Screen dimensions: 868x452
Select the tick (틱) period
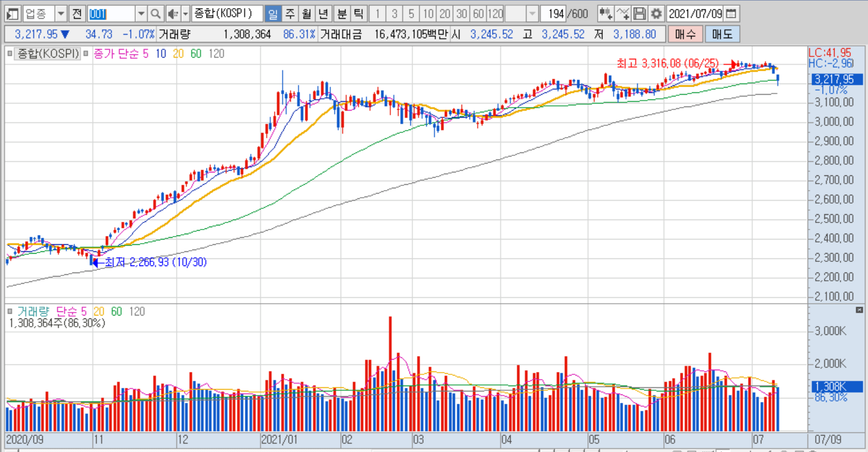(x=358, y=14)
